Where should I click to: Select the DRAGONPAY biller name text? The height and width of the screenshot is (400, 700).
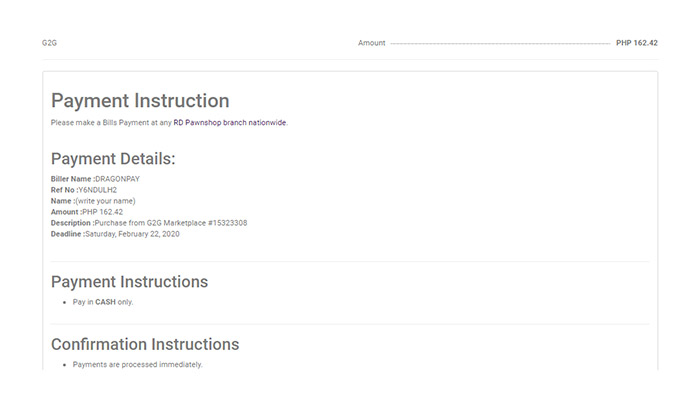coord(118,178)
